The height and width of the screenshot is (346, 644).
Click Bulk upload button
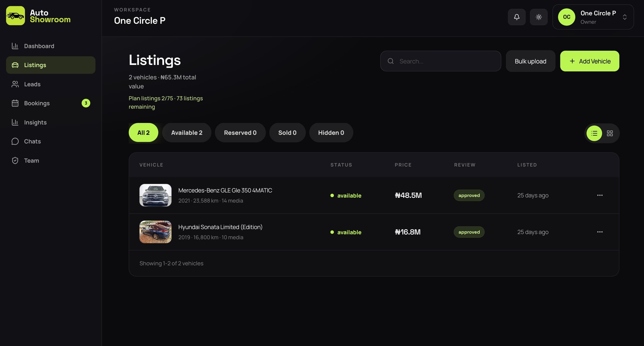click(530, 61)
